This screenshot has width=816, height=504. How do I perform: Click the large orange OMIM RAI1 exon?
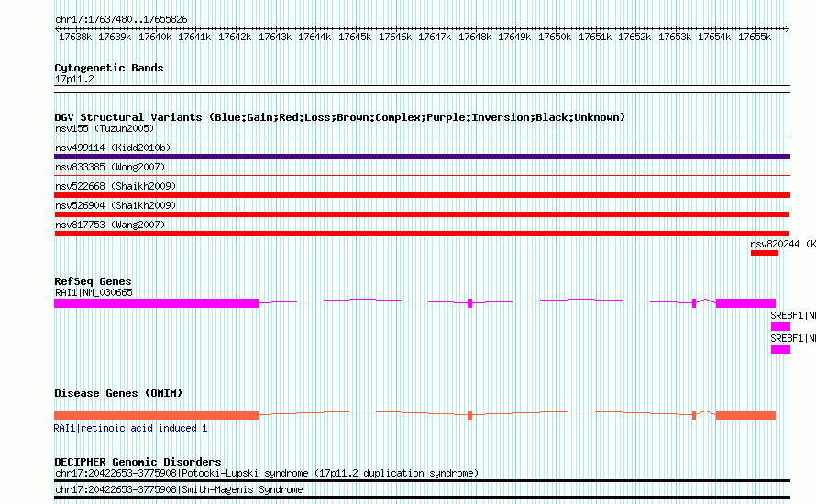point(156,415)
